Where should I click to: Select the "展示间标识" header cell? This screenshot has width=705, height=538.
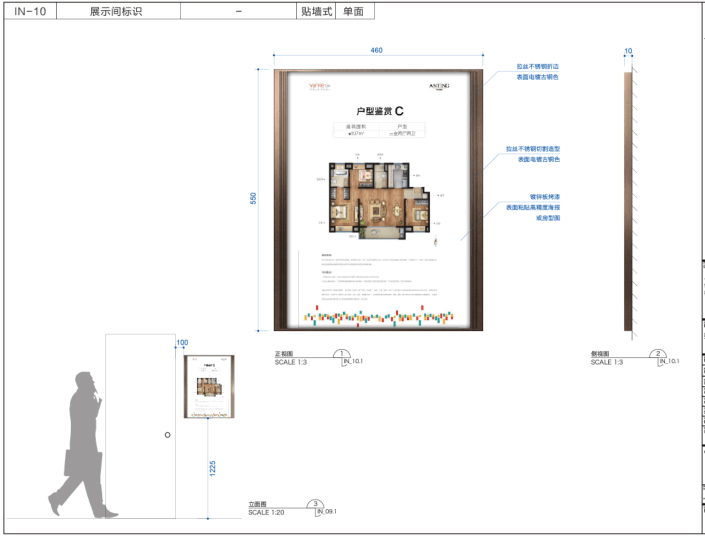(118, 11)
